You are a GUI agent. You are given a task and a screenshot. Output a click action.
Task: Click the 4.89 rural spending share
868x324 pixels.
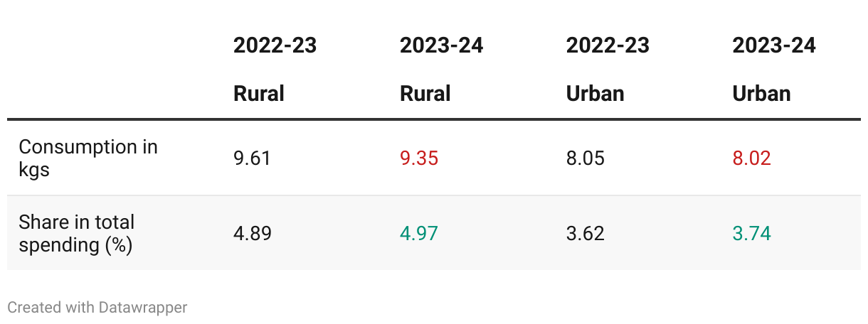pyautogui.click(x=253, y=233)
